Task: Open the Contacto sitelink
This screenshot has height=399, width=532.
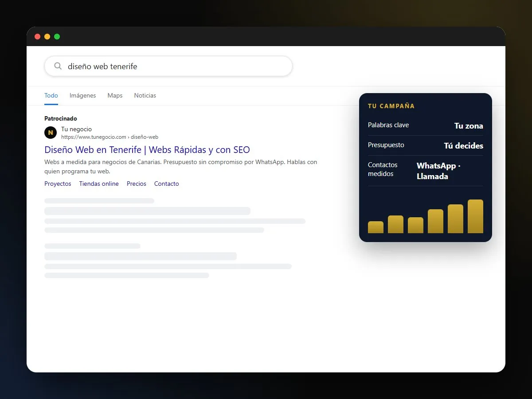Action: click(x=167, y=184)
